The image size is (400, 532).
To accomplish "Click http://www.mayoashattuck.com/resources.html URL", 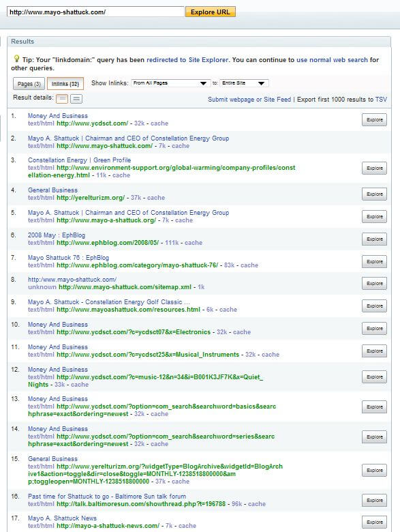I will coord(129,310).
